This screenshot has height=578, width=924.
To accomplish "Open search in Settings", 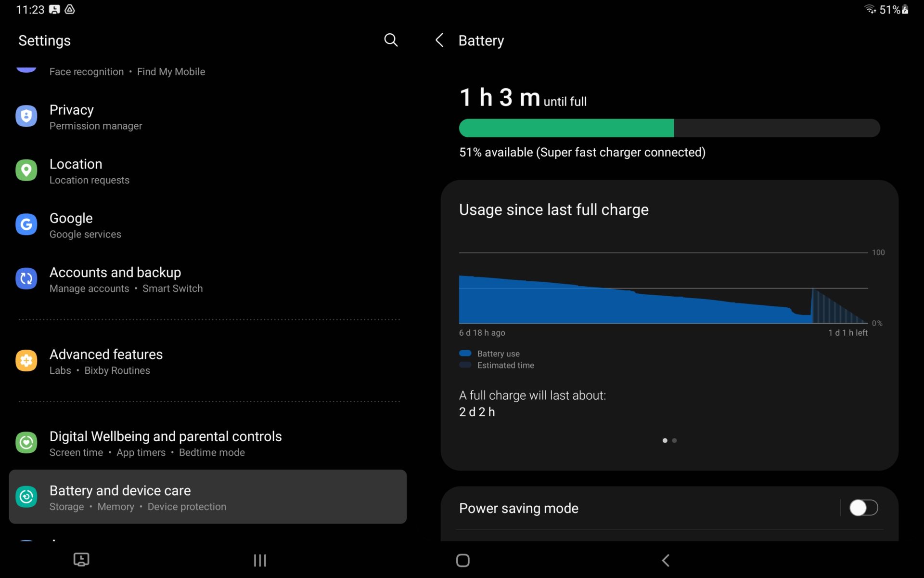I will pos(391,40).
